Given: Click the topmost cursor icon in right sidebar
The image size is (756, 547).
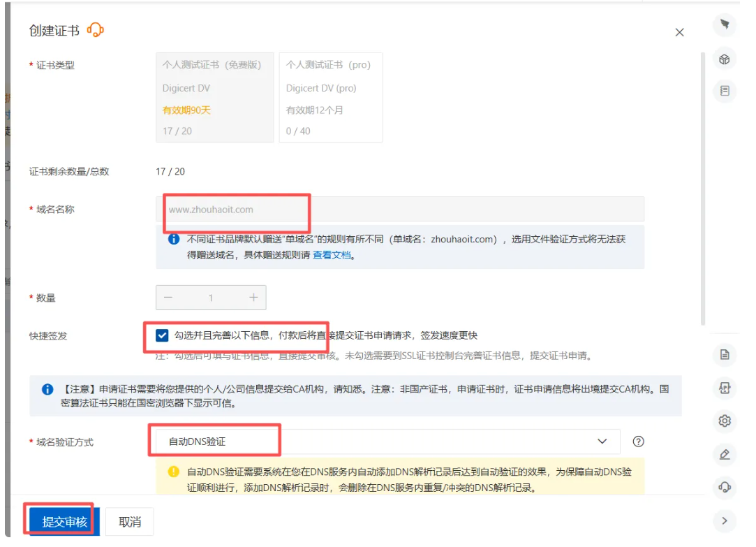Looking at the screenshot, I should pos(725,25).
